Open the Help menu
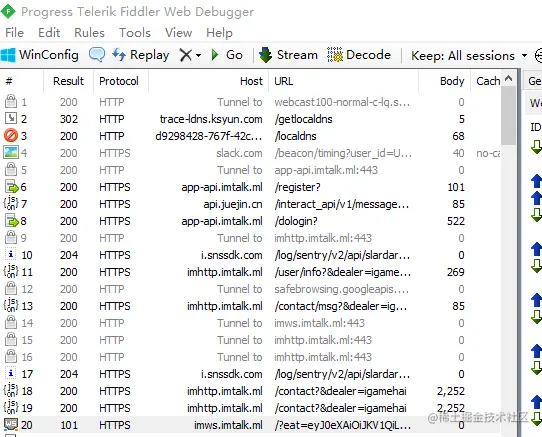The height and width of the screenshot is (437, 542). (x=219, y=33)
